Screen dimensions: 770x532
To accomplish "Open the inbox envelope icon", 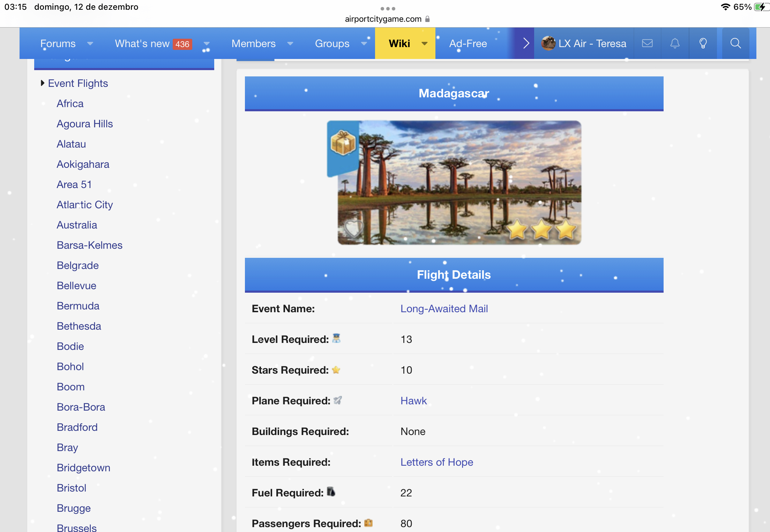I will (647, 43).
